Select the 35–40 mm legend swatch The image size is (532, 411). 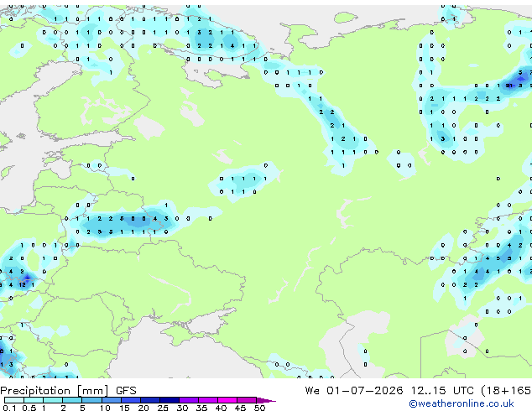[x=208, y=400]
